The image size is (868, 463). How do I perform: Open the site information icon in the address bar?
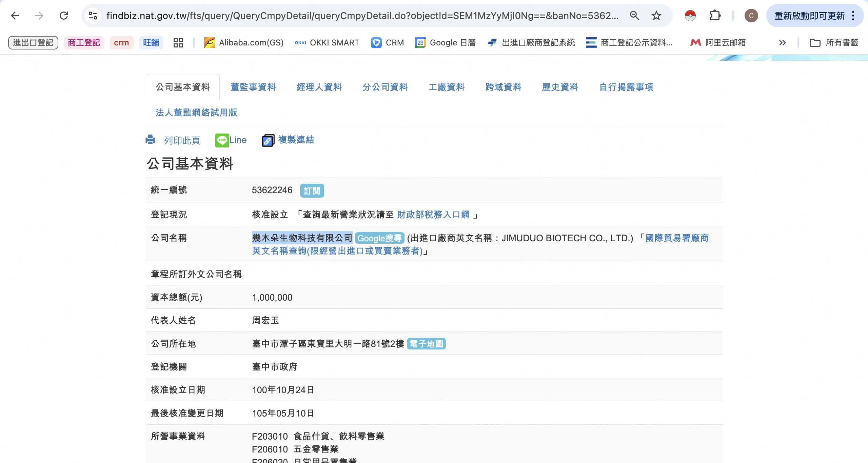coord(93,16)
